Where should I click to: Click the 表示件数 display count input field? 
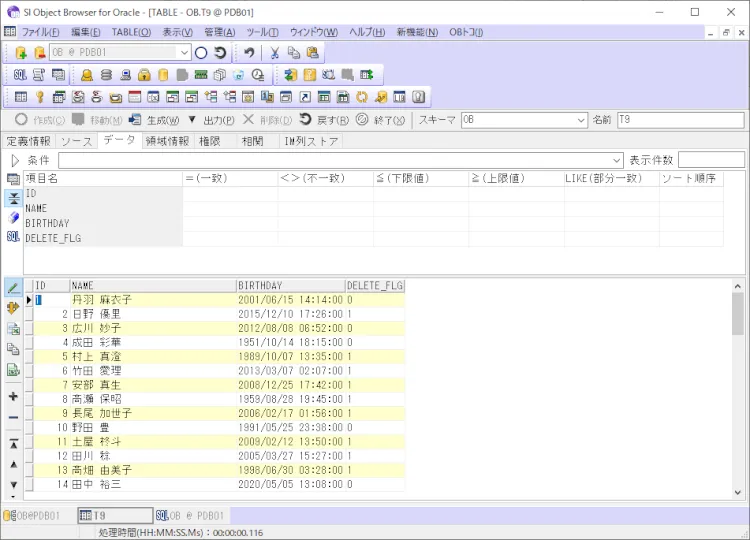(x=711, y=160)
